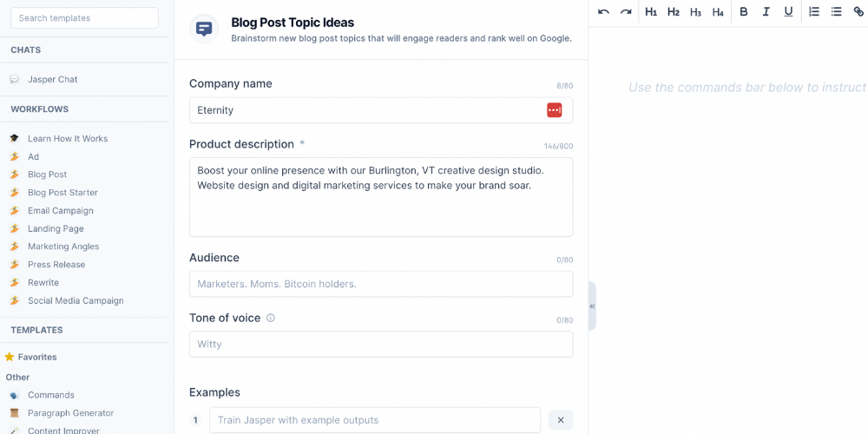Open the Marketing Angles workflow
The image size is (868, 434).
pos(63,247)
